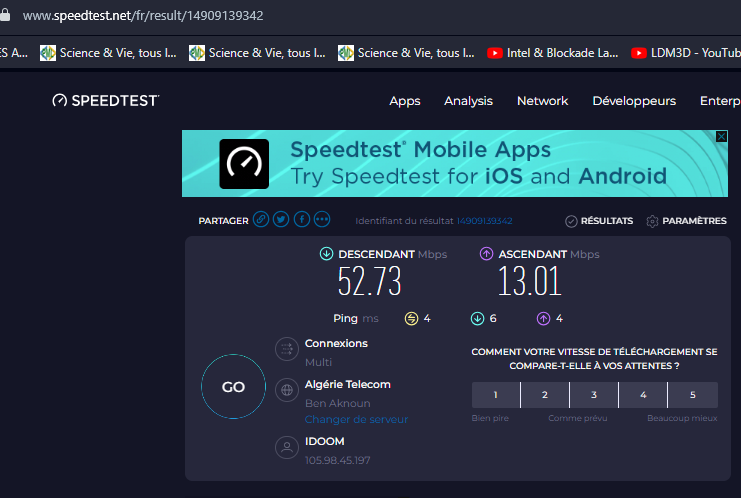Image resolution: width=741 pixels, height=498 pixels.
Task: Click the Speedtest logo
Action: click(x=105, y=100)
